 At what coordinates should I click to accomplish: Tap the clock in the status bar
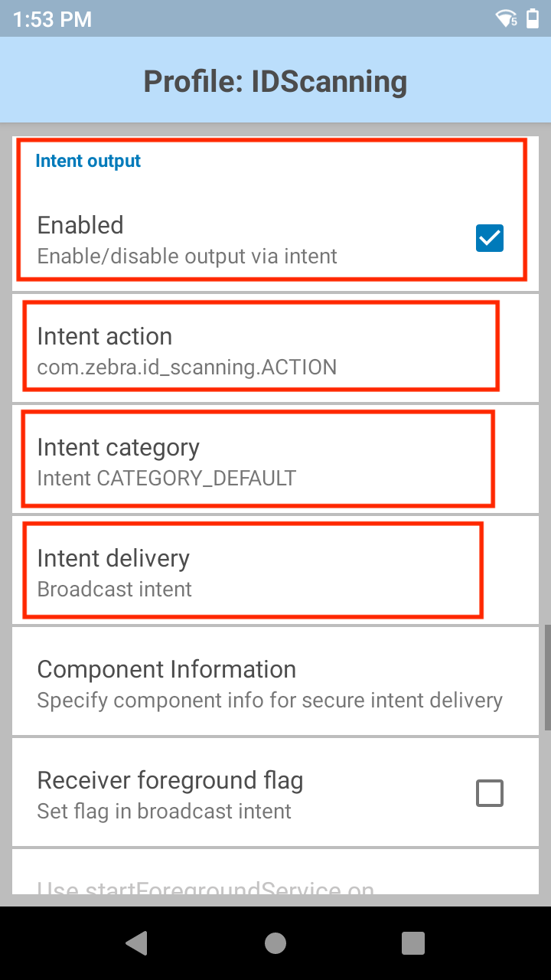pyautogui.click(x=52, y=18)
